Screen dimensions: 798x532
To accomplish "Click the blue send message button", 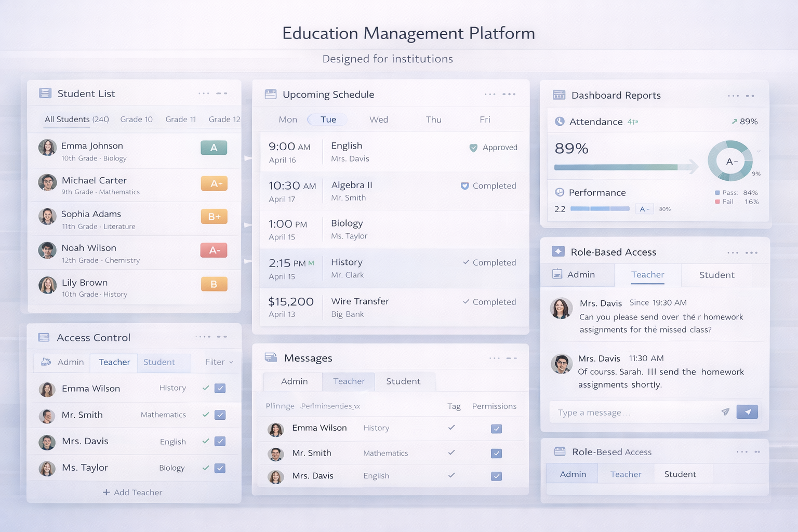I will [747, 412].
